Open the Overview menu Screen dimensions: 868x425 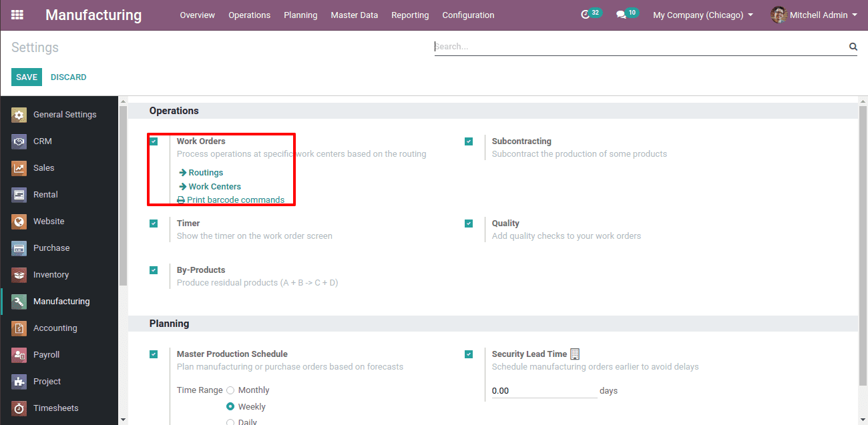click(198, 15)
